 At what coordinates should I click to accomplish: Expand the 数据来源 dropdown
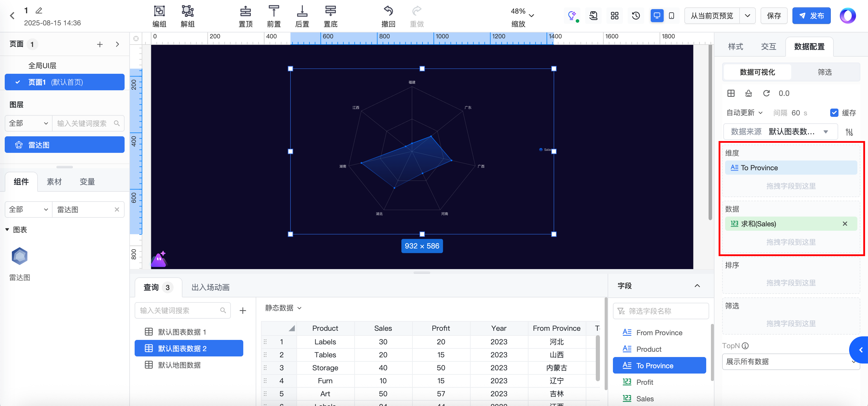825,132
